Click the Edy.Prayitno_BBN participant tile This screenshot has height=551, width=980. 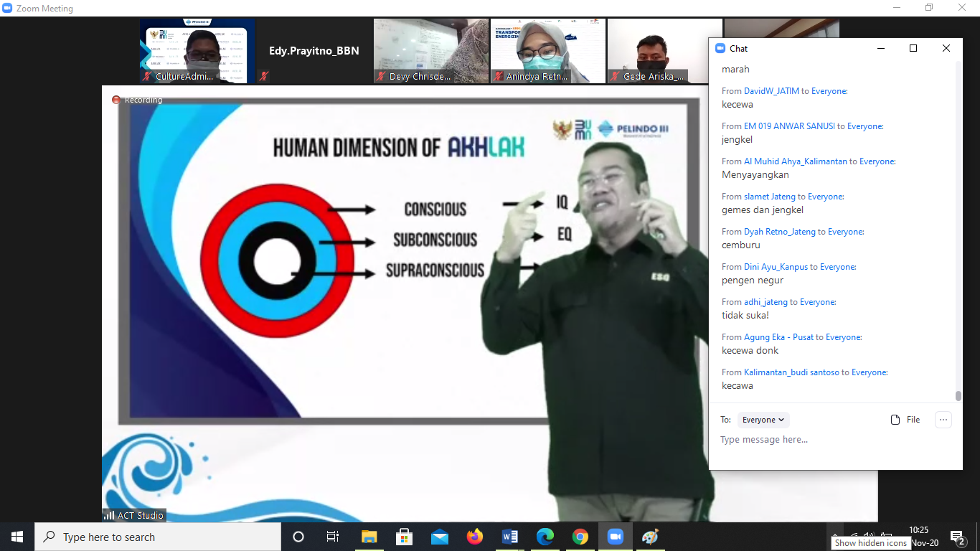[314, 51]
